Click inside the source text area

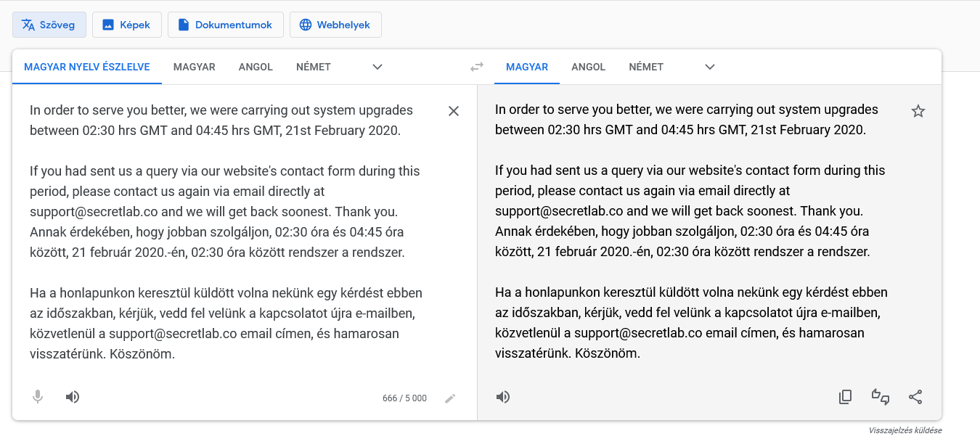click(x=225, y=232)
